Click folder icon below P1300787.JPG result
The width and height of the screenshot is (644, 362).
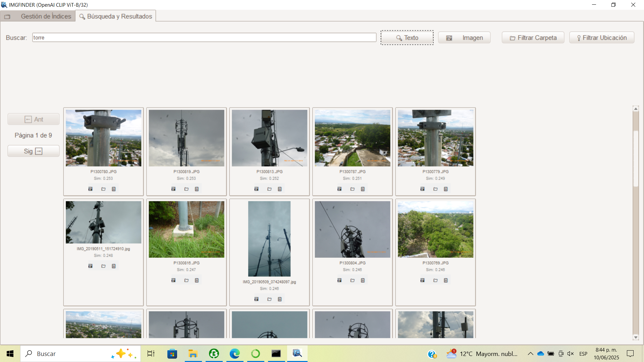coord(353,189)
